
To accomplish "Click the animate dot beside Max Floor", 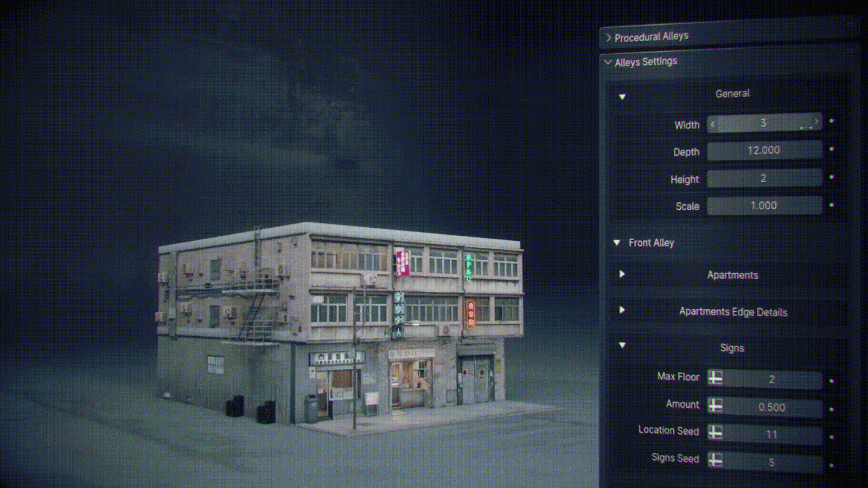I will tap(832, 381).
